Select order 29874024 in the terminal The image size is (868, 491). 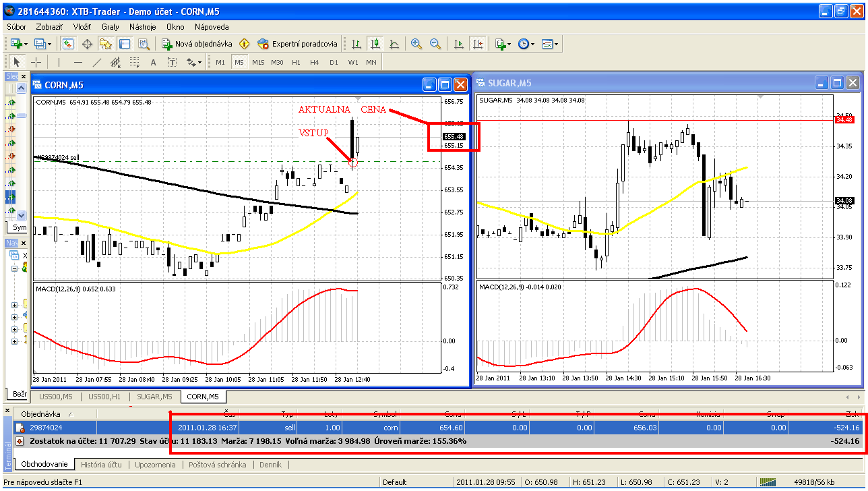pyautogui.click(x=438, y=428)
